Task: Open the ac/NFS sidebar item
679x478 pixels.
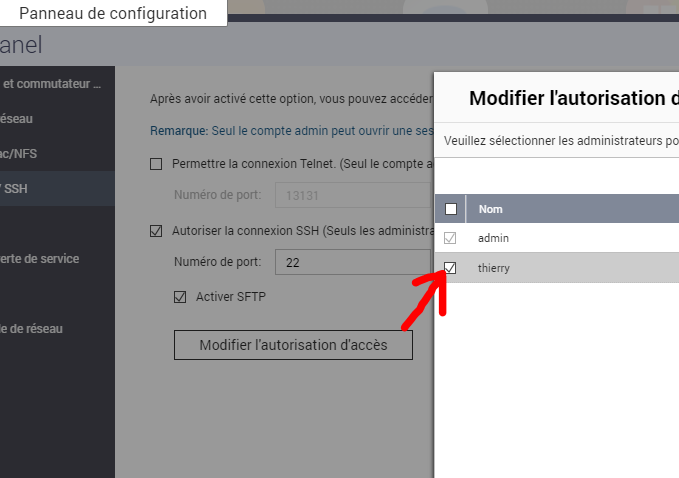Action: (19, 154)
